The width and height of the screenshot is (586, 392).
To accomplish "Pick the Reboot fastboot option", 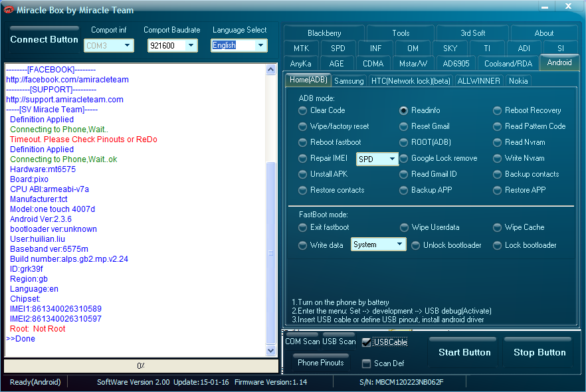I will [x=302, y=142].
